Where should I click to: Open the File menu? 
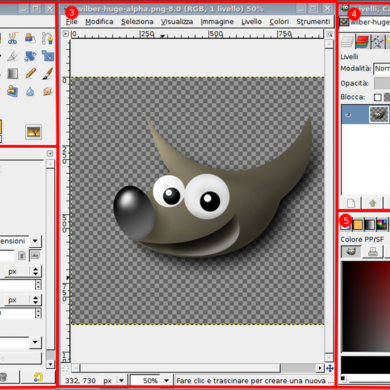pos(71,22)
